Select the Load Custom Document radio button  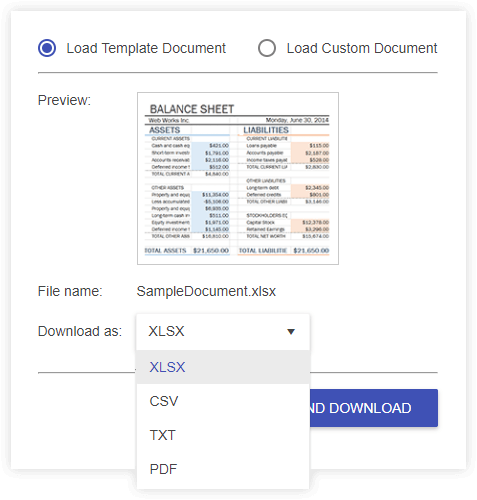click(x=267, y=48)
